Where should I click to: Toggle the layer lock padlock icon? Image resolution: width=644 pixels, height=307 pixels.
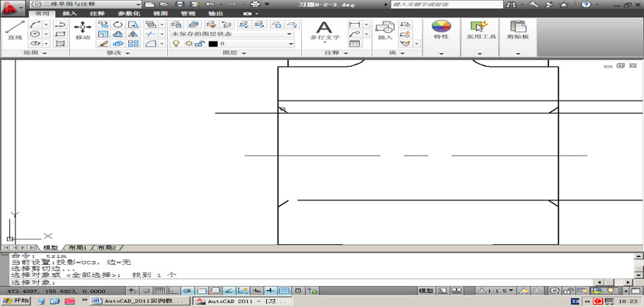coord(199,44)
